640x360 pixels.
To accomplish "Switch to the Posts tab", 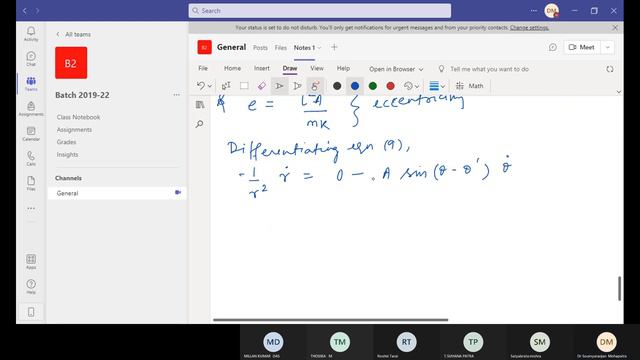I will click(x=260, y=47).
